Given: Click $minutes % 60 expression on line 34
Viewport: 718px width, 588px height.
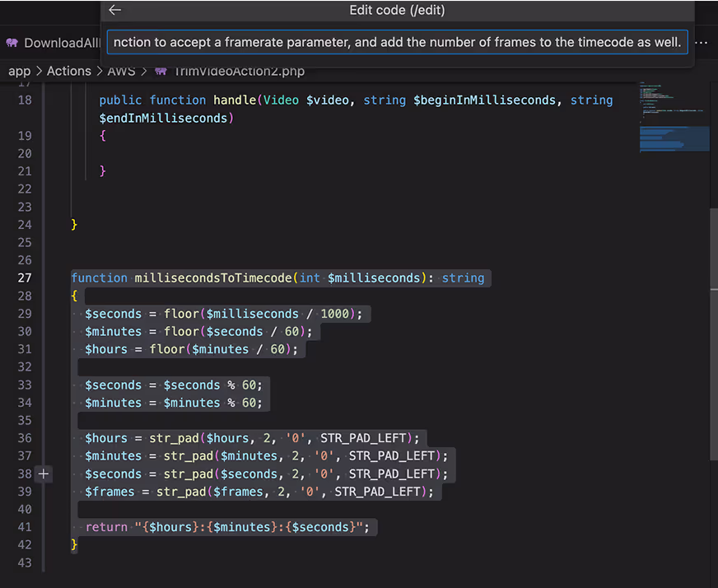Looking at the screenshot, I should [x=210, y=403].
